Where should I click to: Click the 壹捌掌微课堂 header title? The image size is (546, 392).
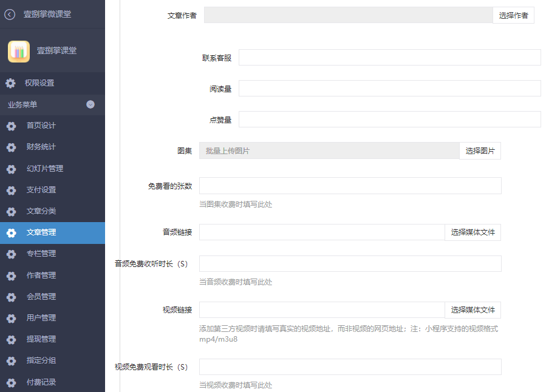[x=47, y=15]
